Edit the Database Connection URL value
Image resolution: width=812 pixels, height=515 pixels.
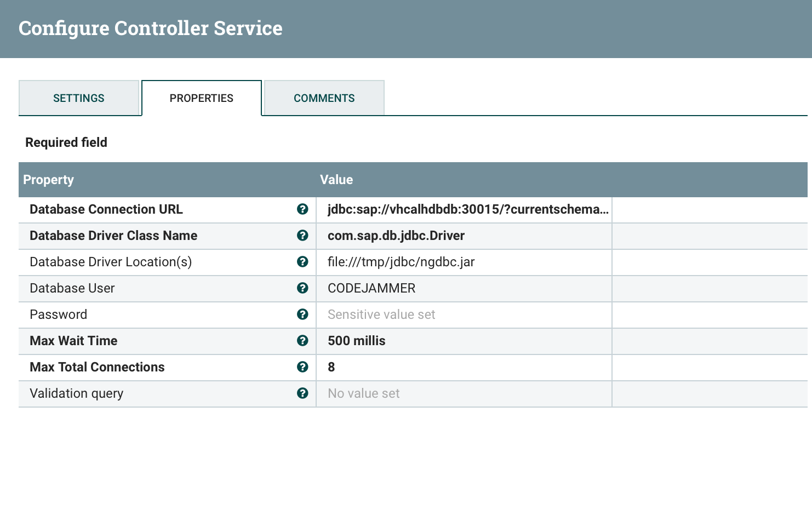[464, 209]
